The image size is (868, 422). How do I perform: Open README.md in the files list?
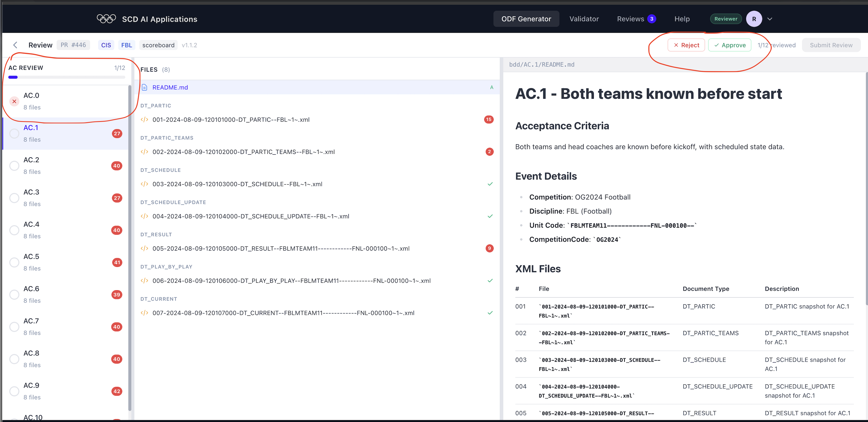tap(317, 87)
